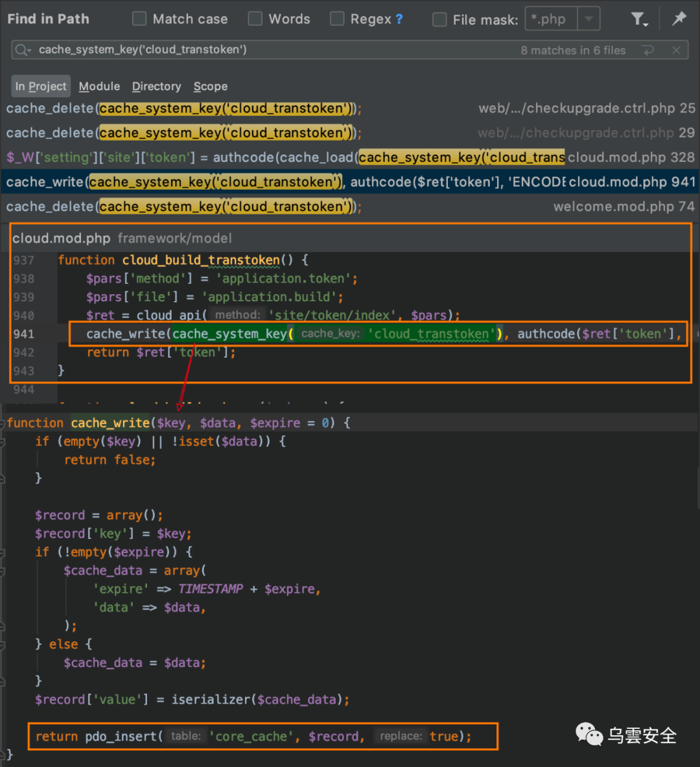Open the File mask dropdown arrow
700x767 pixels.
pyautogui.click(x=589, y=19)
